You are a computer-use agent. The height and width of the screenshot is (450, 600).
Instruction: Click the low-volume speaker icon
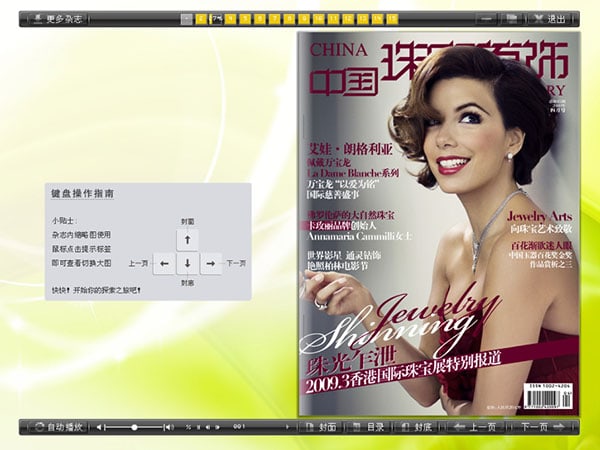click(99, 427)
